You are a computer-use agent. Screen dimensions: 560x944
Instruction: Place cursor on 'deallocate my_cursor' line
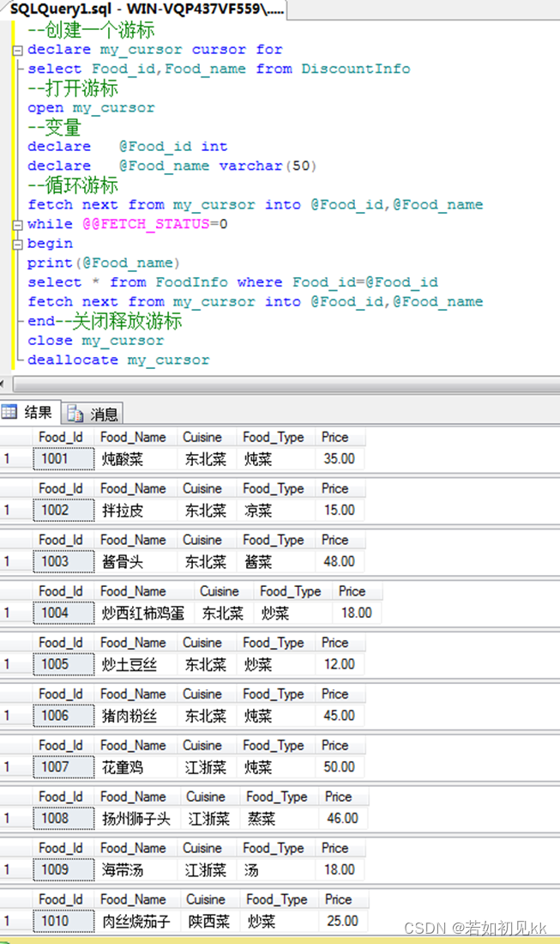pos(118,360)
